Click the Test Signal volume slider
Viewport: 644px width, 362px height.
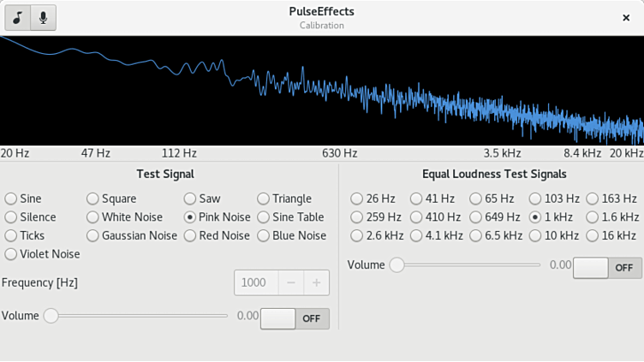click(137, 316)
